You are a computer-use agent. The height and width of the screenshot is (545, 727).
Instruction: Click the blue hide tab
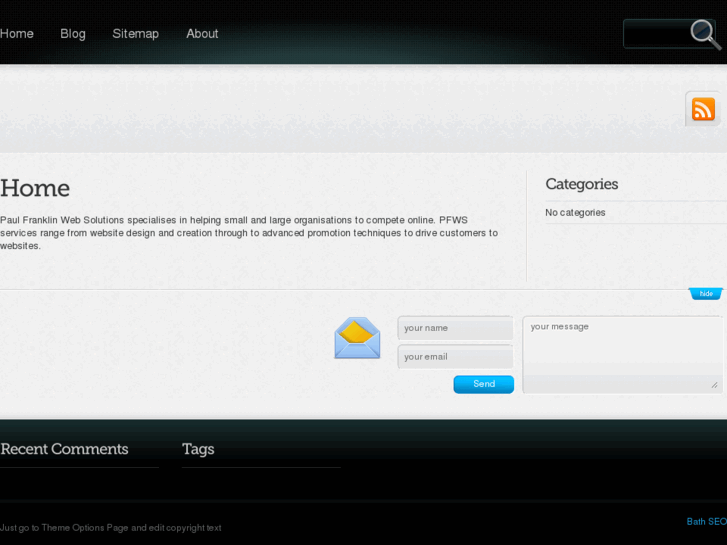(x=706, y=294)
